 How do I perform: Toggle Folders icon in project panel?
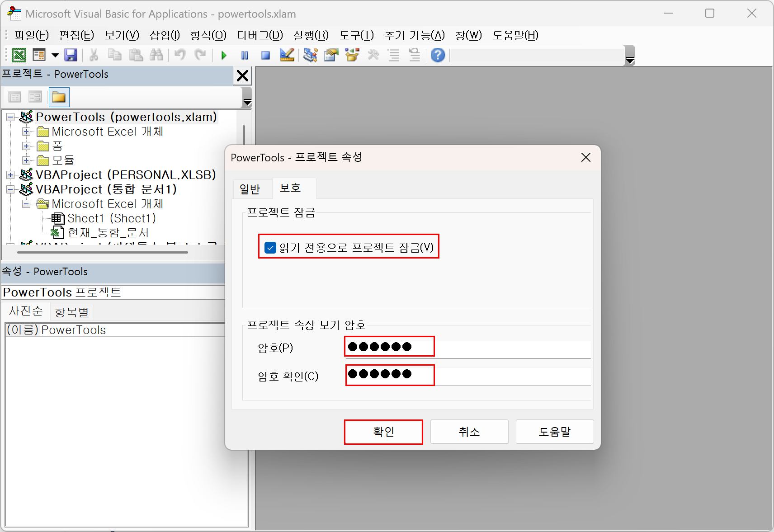(59, 97)
